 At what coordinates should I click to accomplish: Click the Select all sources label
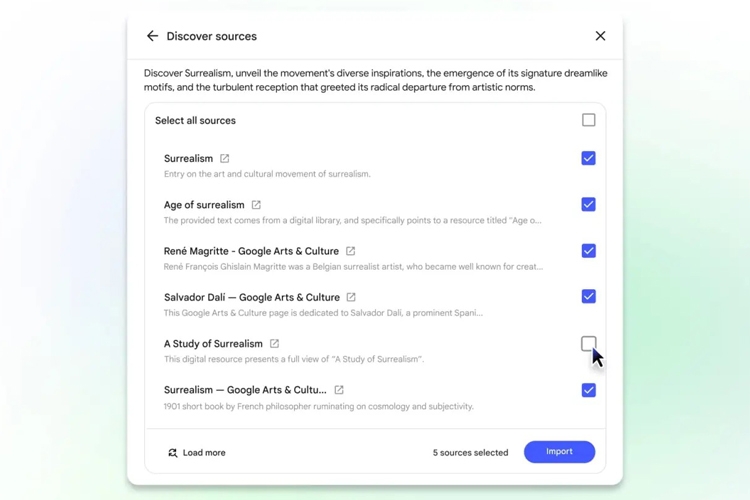(x=195, y=120)
